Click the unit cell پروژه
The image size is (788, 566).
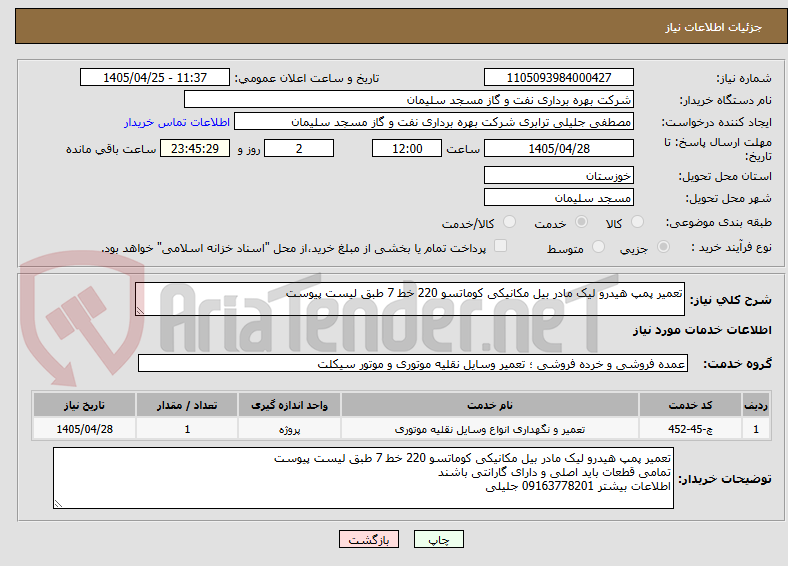[x=289, y=429]
